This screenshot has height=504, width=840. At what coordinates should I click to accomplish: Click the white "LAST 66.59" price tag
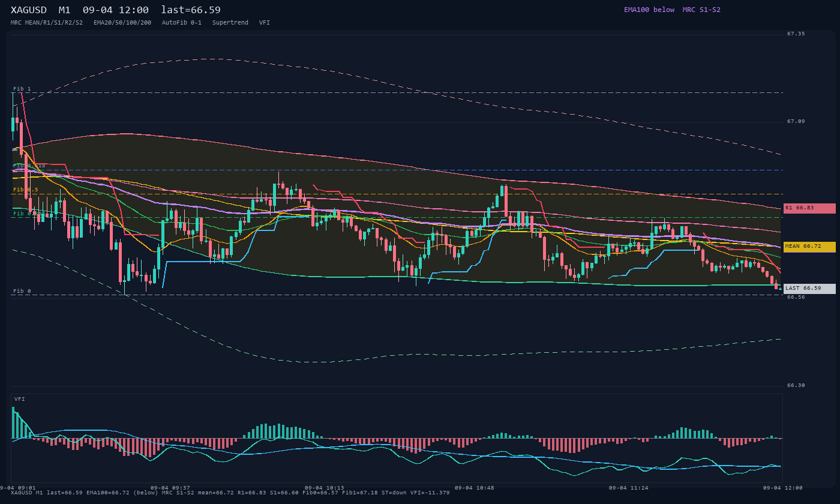[809, 289]
